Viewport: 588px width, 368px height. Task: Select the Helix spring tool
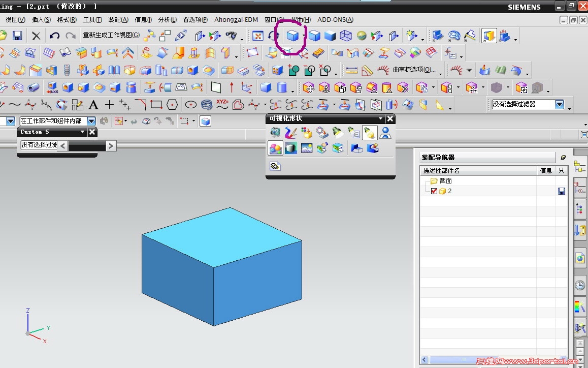(x=207, y=105)
